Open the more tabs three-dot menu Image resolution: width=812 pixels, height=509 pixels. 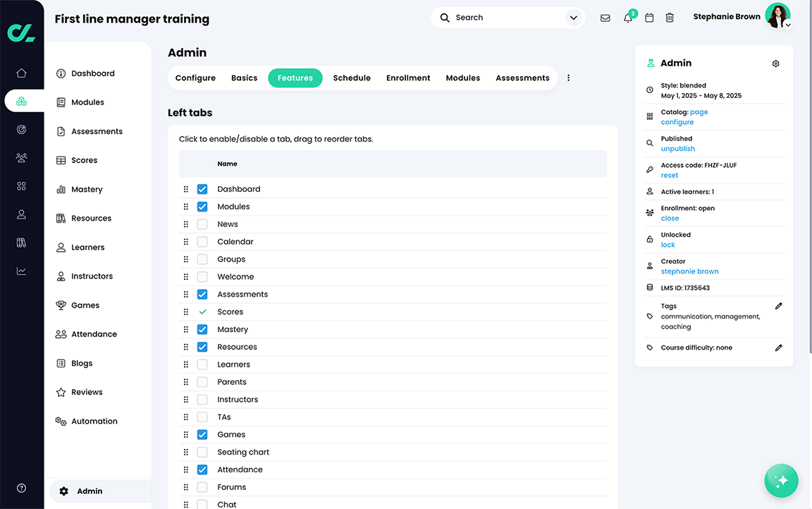tap(568, 78)
